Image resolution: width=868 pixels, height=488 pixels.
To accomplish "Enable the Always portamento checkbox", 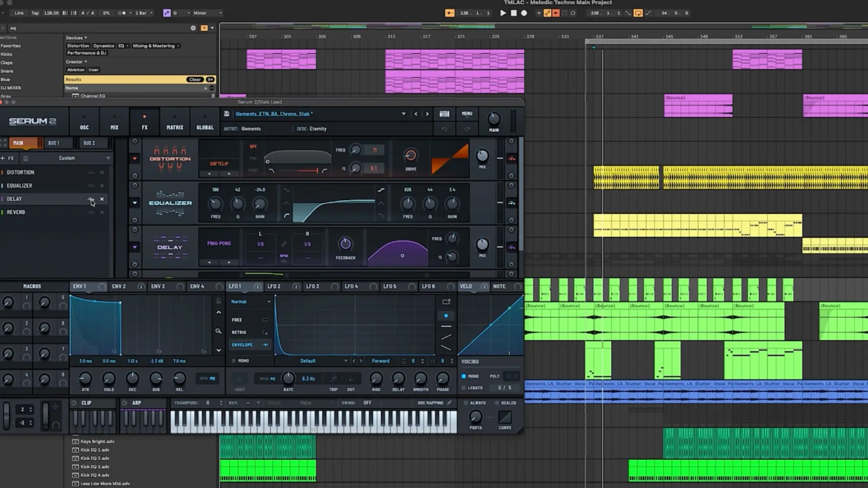I will [466, 403].
